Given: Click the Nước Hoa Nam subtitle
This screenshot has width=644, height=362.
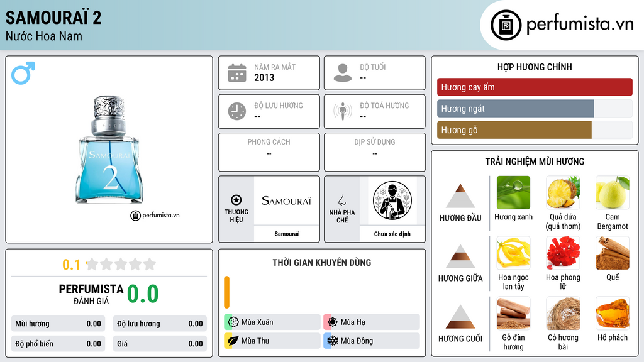Looking at the screenshot, I should click(44, 36).
